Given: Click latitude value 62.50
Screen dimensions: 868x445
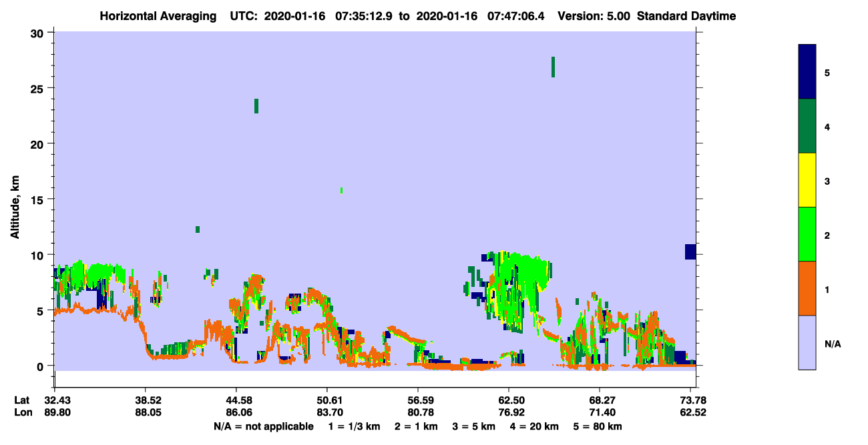Looking at the screenshot, I should click(x=511, y=400).
